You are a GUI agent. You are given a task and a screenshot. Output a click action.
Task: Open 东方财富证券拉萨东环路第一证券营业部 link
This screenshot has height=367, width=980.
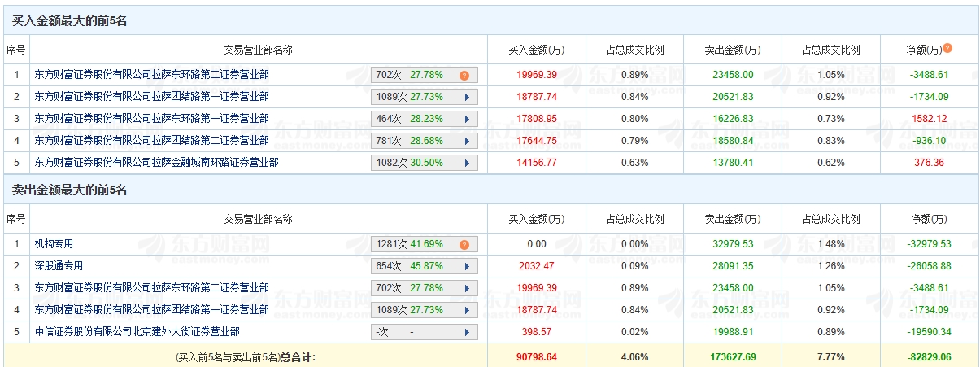coord(151,118)
